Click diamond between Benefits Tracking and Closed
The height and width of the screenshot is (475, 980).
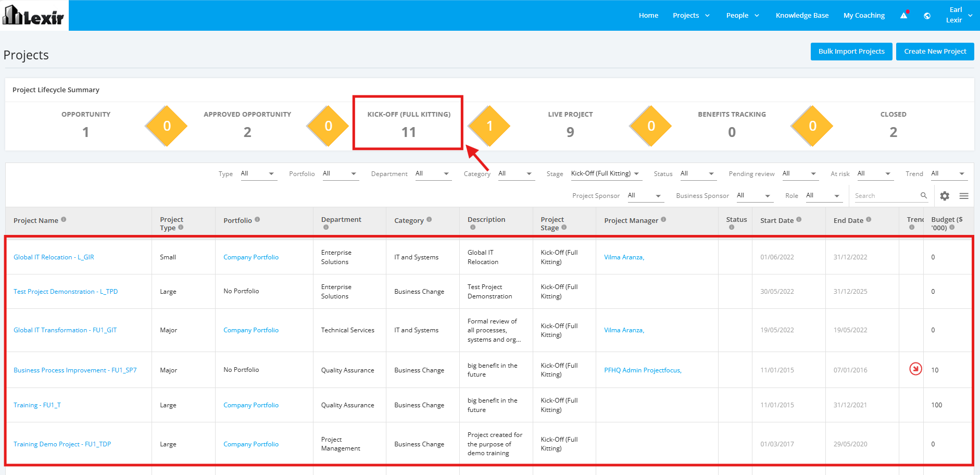812,126
